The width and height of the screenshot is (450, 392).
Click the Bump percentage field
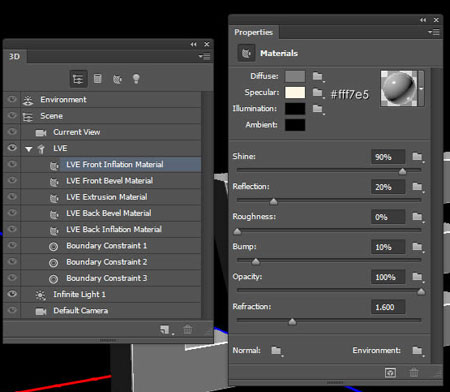[388, 247]
